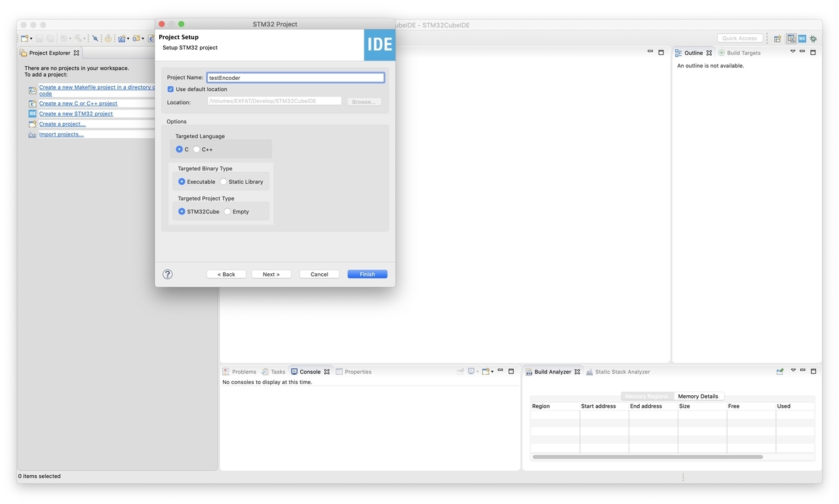The width and height of the screenshot is (839, 504).
Task: Open the Build hammer dropdown arrow
Action: 85,39
